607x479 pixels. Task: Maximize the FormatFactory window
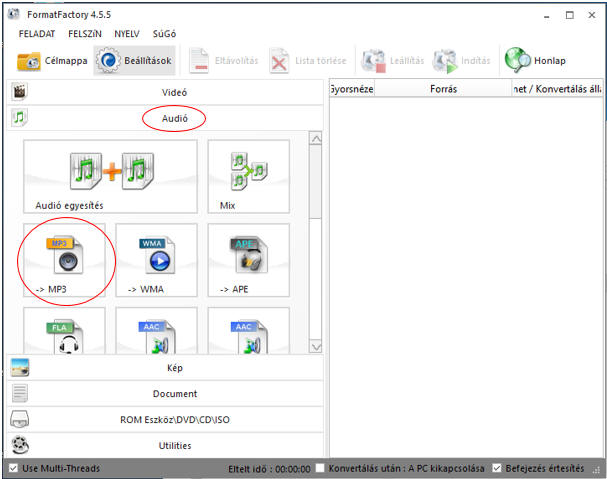tap(569, 15)
